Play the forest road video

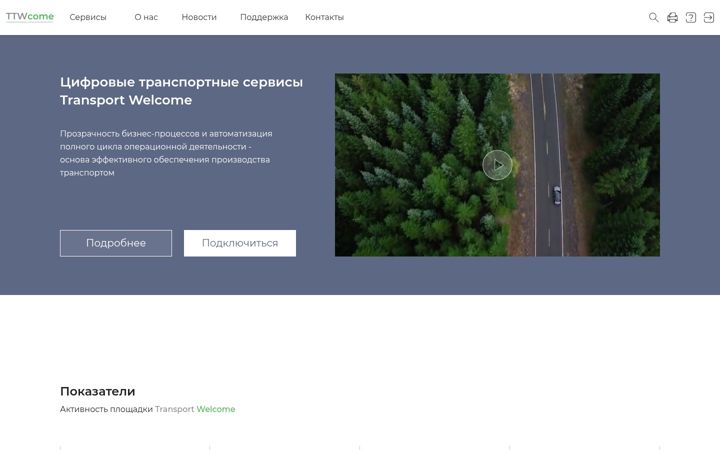point(497,164)
